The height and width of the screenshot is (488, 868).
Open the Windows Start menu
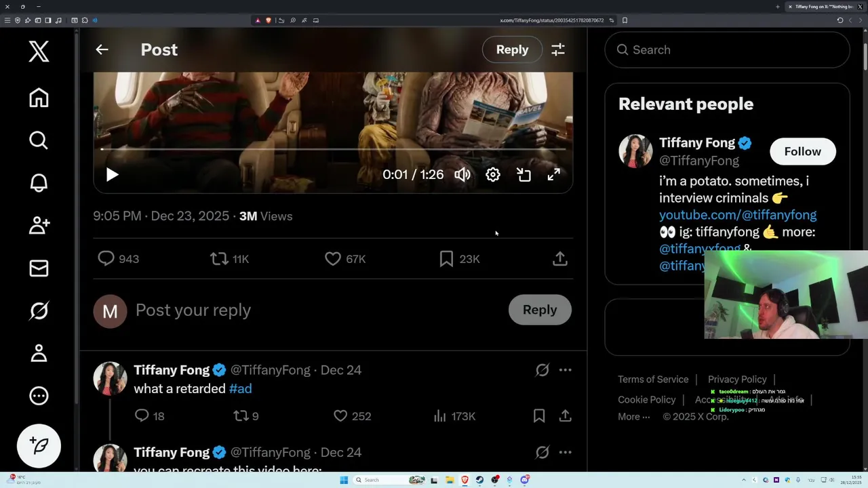[344, 480]
